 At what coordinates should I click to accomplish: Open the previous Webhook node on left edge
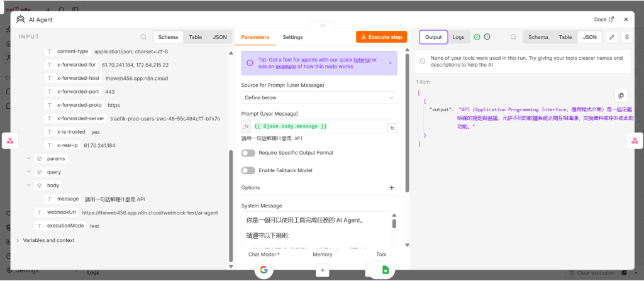point(10,141)
